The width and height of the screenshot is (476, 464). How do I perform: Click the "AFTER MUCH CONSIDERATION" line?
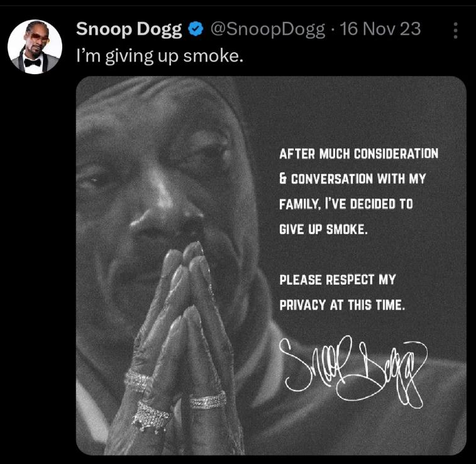pos(358,153)
